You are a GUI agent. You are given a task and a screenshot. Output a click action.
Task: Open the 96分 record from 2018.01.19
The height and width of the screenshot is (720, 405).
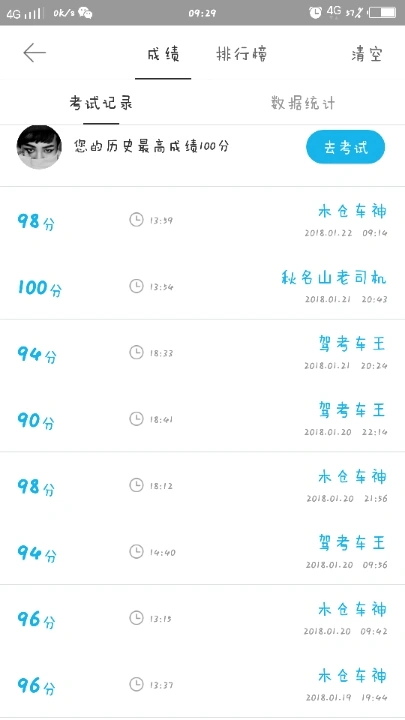pyautogui.click(x=202, y=685)
